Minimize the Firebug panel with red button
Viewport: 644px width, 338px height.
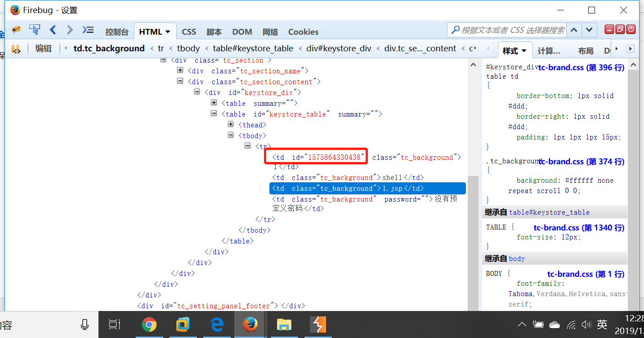pos(609,30)
